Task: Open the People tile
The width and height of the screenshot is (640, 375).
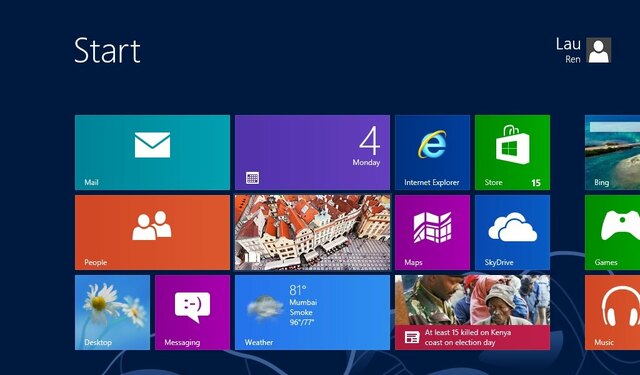Action: (152, 232)
